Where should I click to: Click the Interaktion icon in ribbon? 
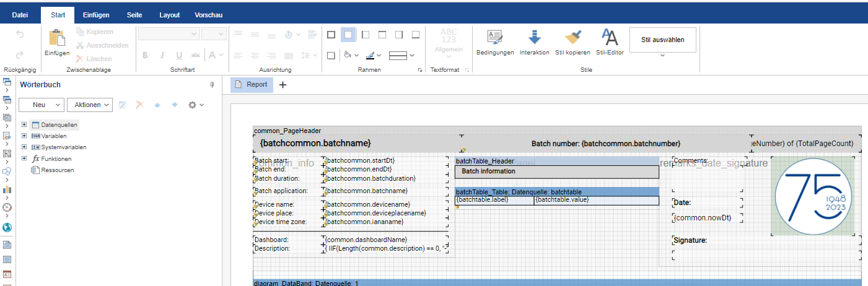pos(534,37)
